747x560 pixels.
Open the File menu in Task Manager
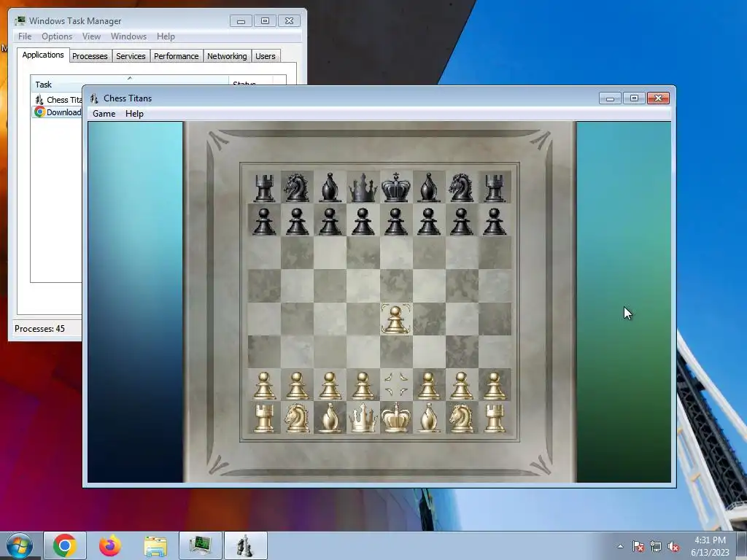25,36
